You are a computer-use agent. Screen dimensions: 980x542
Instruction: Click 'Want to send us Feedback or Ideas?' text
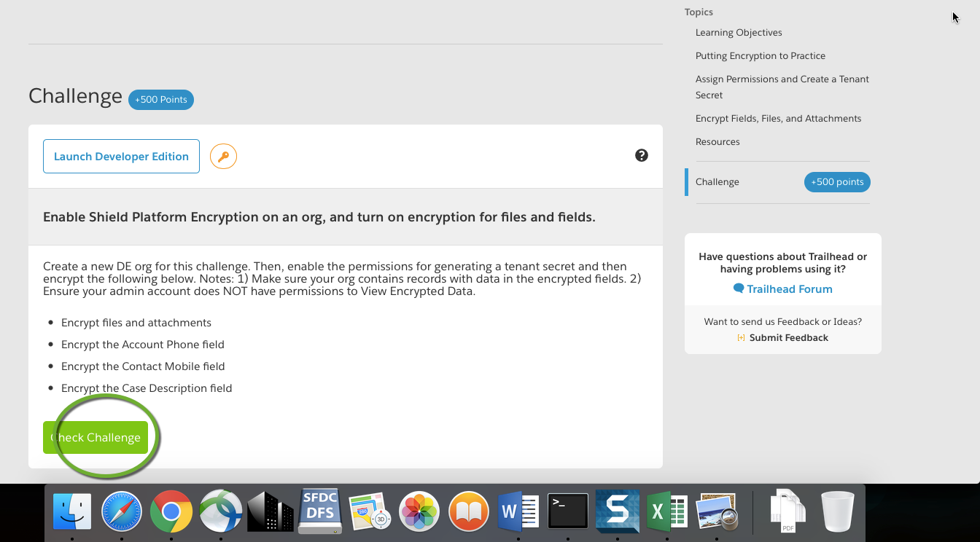point(783,321)
